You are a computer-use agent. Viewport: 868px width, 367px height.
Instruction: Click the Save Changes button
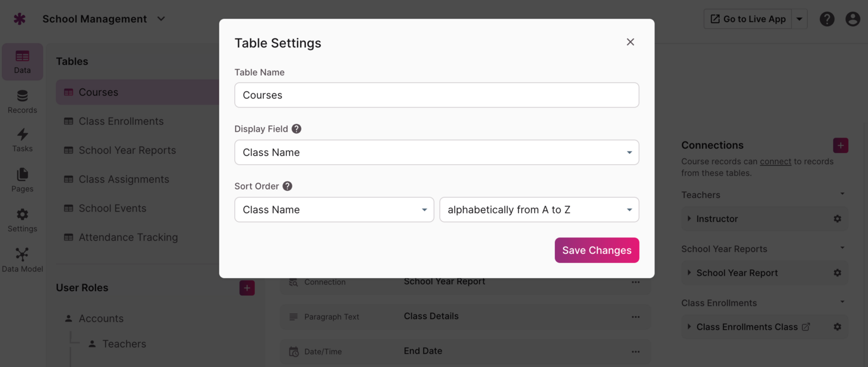tap(597, 250)
